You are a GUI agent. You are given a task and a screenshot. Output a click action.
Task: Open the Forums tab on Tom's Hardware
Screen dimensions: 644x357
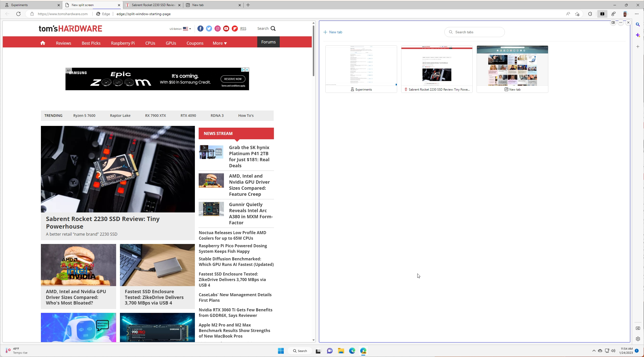[x=268, y=42]
